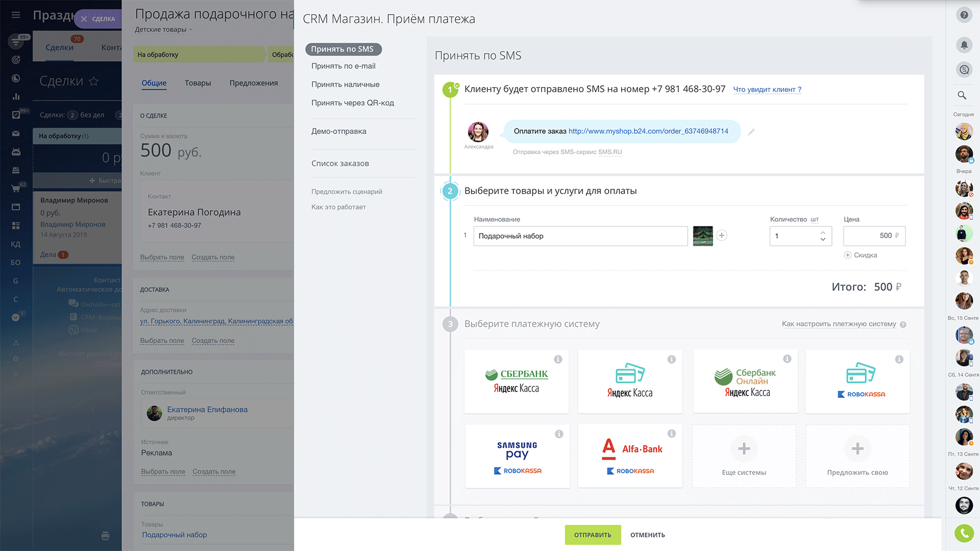Viewport: 980px width, 551px height.
Task: Choose Sberbank Online Yandex Kassa payment option
Action: (745, 382)
